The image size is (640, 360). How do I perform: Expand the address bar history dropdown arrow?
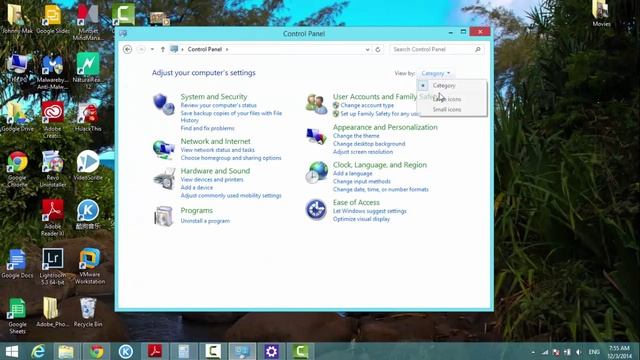pyautogui.click(x=367, y=49)
